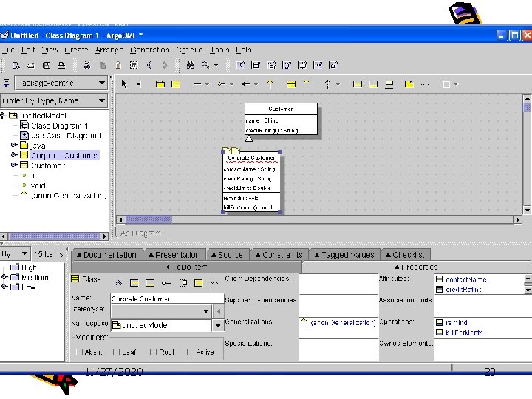Toggle the Root modifier checkbox

pos(154,352)
